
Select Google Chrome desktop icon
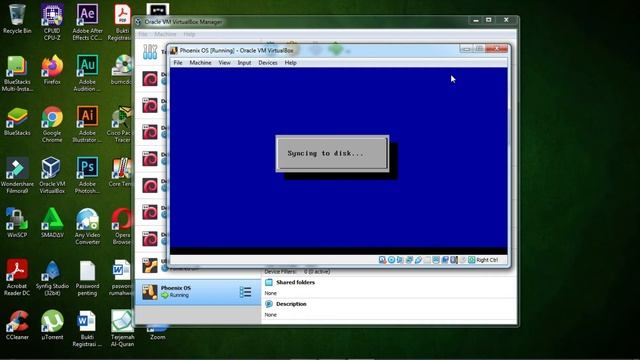(52, 124)
